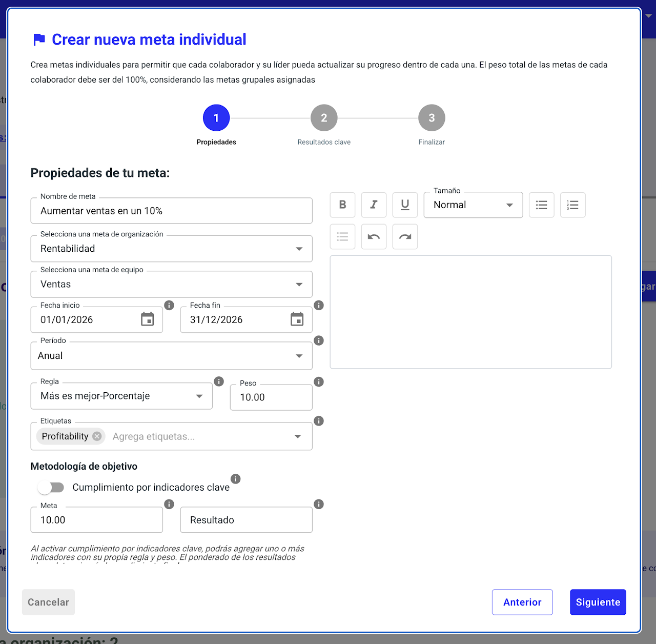Image resolution: width=656 pixels, height=644 pixels.
Task: Insert a numbered list
Action: tap(572, 205)
